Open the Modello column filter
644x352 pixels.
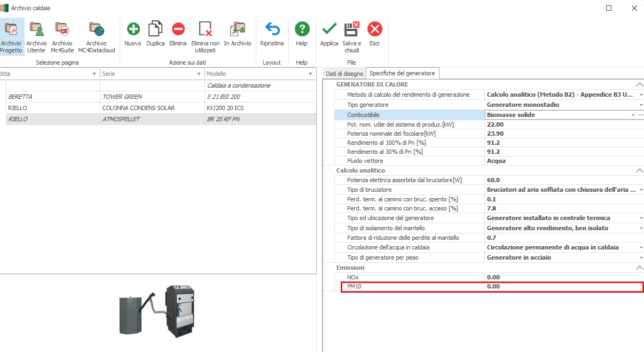pyautogui.click(x=310, y=74)
